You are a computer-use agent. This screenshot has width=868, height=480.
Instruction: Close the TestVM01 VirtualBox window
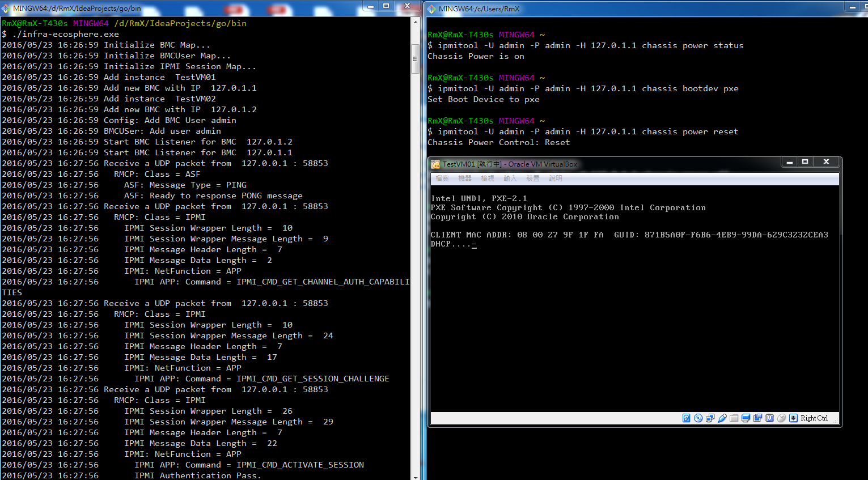pyautogui.click(x=827, y=162)
